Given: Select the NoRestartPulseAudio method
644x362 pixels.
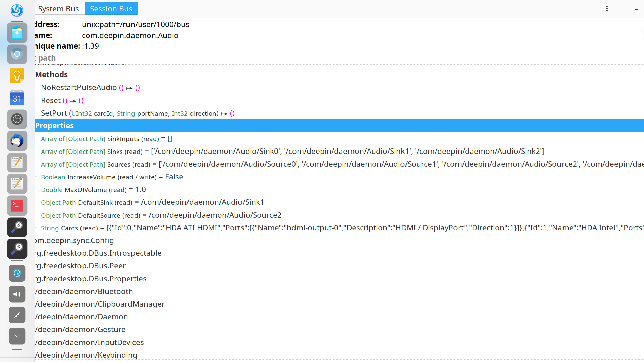Looking at the screenshot, I should pyautogui.click(x=90, y=87).
